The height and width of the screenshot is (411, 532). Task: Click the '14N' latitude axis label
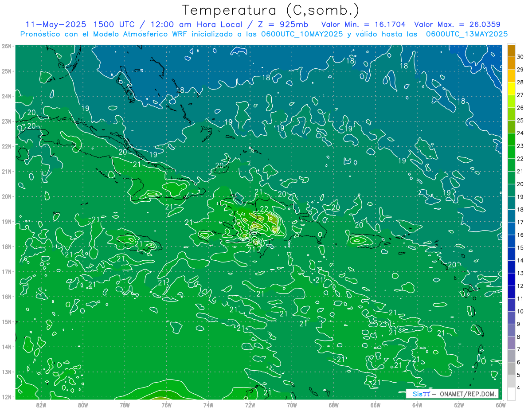[x=7, y=347]
